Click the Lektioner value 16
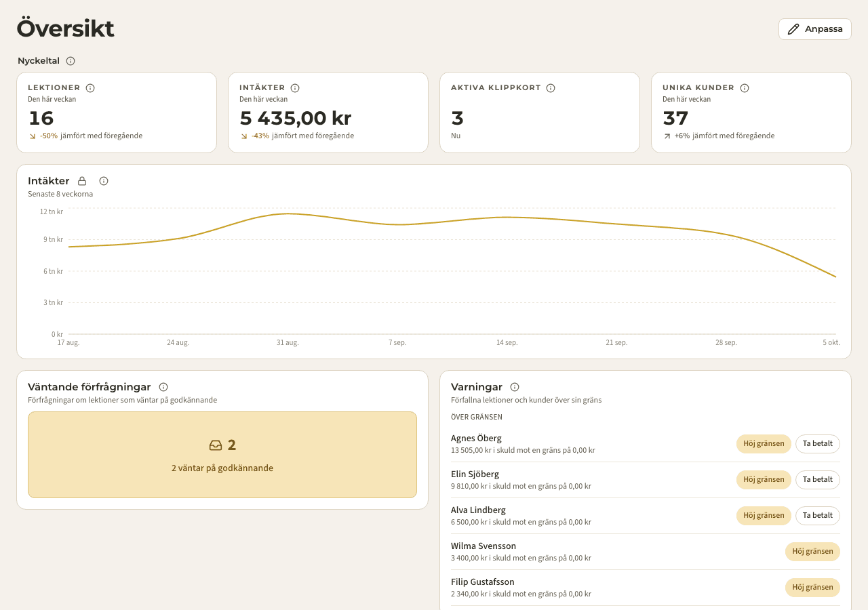The width and height of the screenshot is (868, 610). point(41,118)
